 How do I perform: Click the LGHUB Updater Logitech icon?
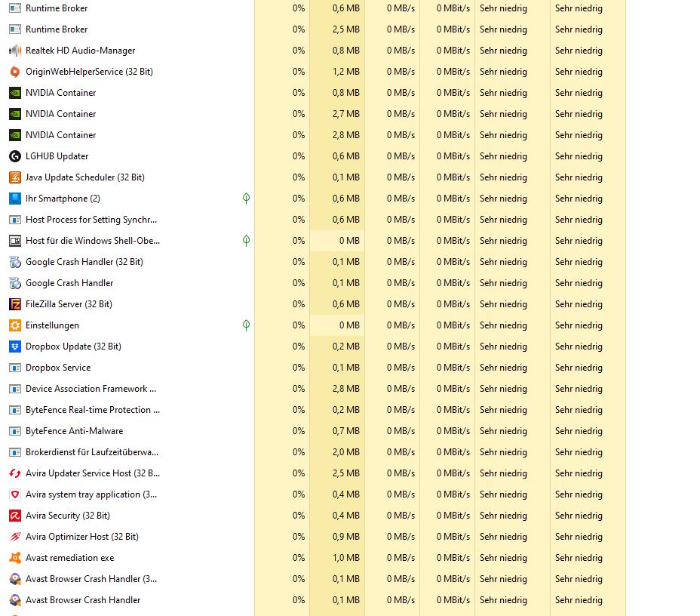tap(15, 156)
